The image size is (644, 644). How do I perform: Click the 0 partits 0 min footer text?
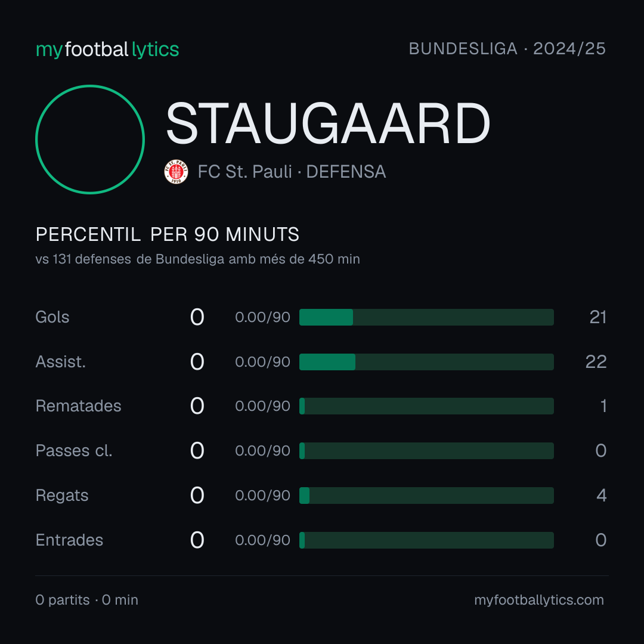(x=86, y=600)
